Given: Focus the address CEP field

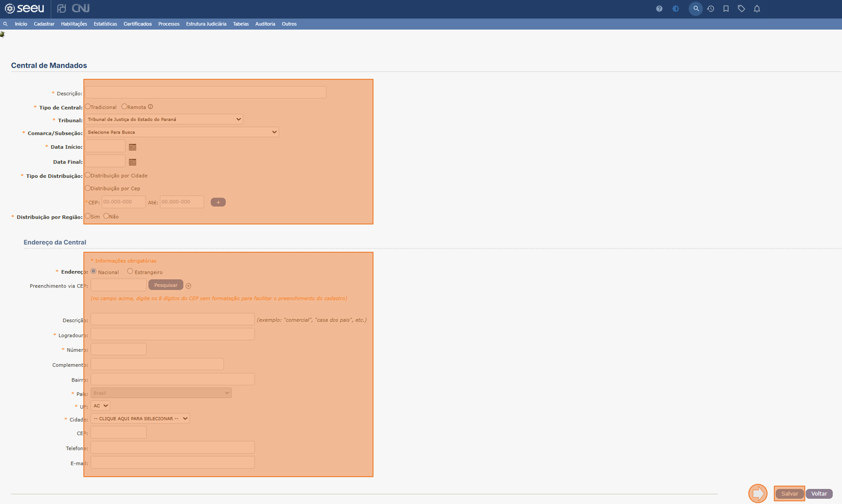Looking at the screenshot, I should (119, 432).
